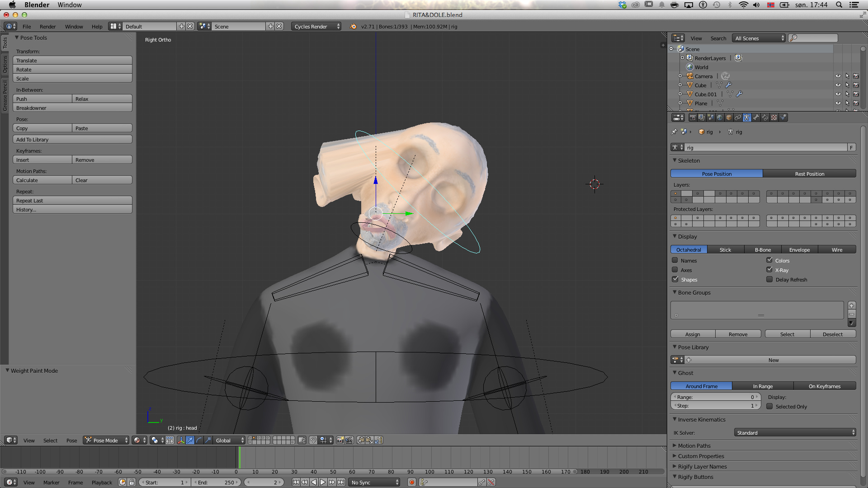Viewport: 868px width, 488px height.
Task: Click the rotate manipulator arc icon
Action: click(199, 440)
